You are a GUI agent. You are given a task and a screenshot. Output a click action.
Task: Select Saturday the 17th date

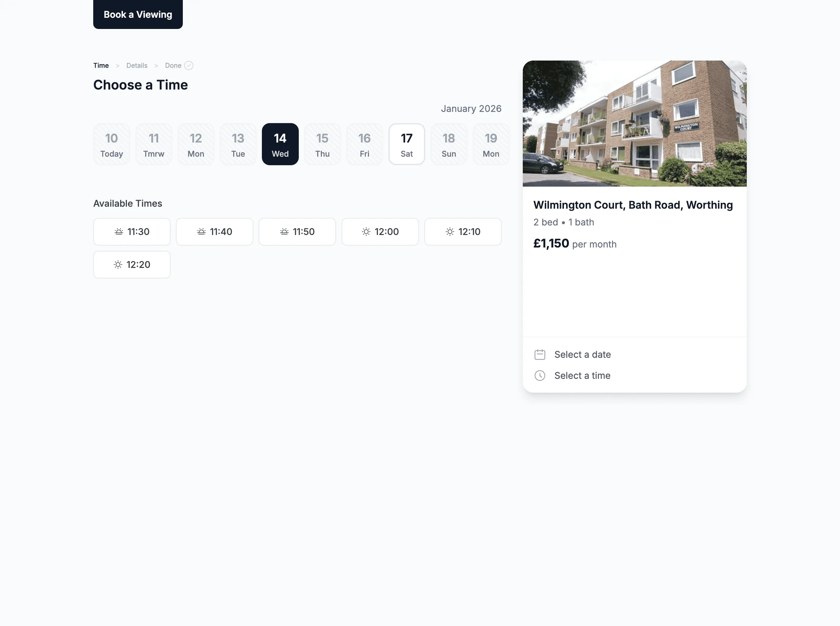406,144
